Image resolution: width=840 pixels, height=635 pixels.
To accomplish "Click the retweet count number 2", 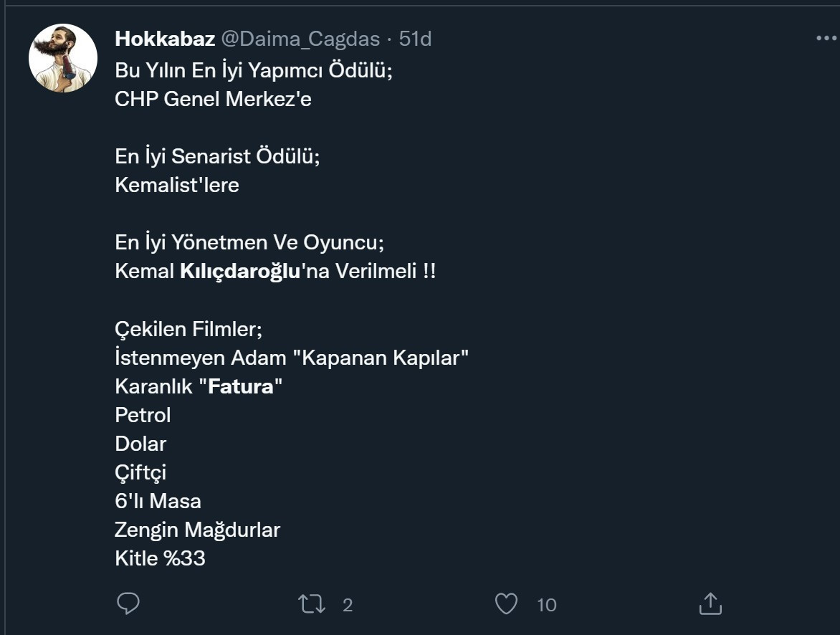I will click(x=348, y=606).
